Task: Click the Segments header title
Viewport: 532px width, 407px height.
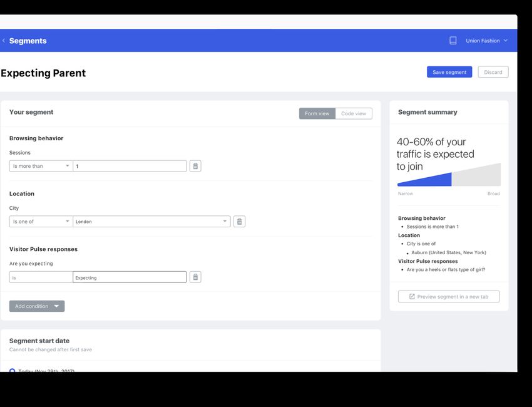Action: tap(28, 41)
